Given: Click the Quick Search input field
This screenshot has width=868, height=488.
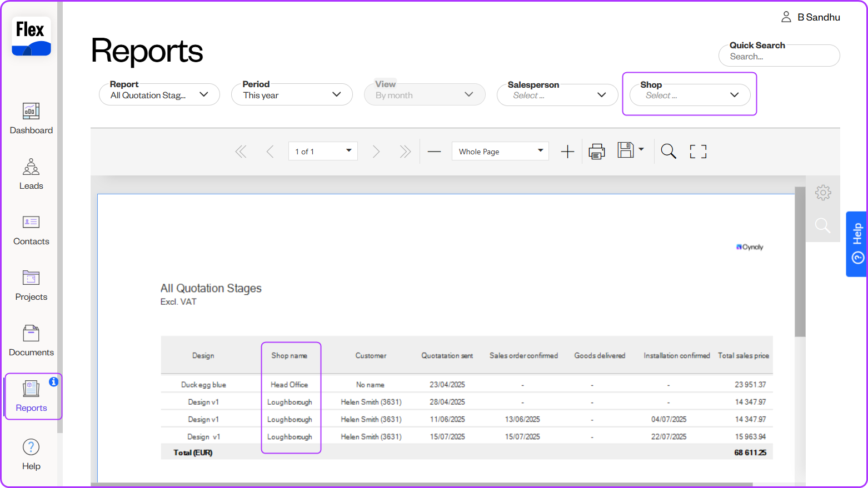Looking at the screenshot, I should [779, 57].
